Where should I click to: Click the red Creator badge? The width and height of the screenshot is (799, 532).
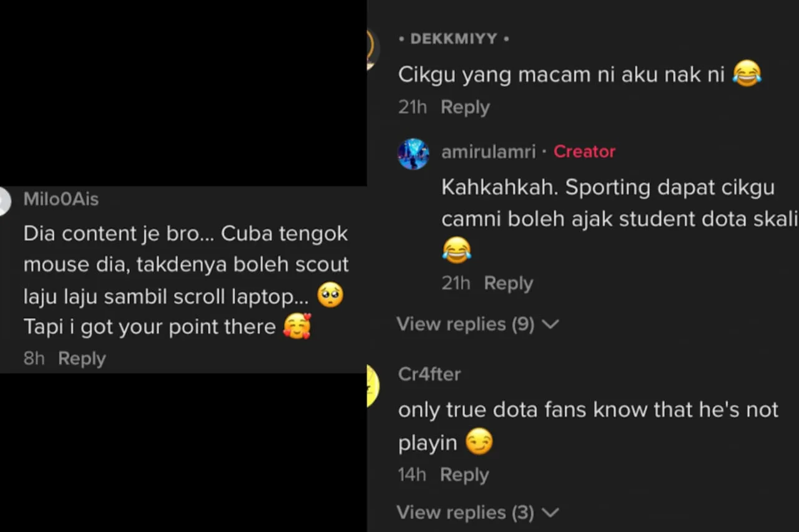click(584, 152)
